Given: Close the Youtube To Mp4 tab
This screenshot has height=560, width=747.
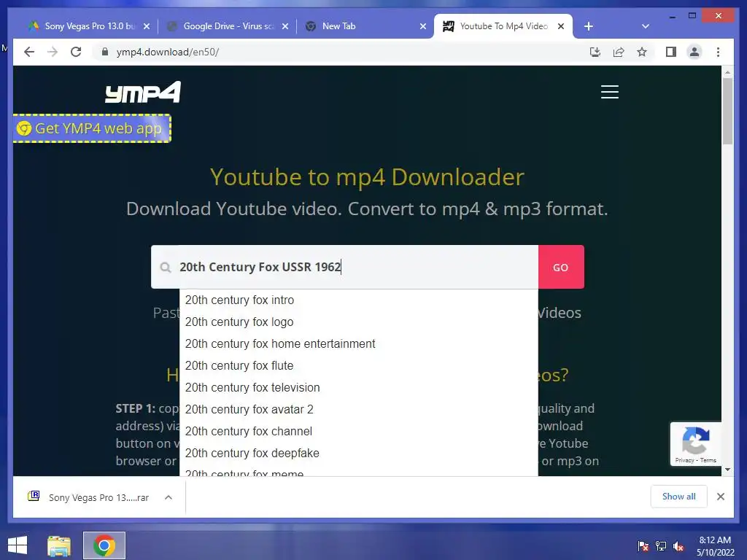Looking at the screenshot, I should pyautogui.click(x=561, y=26).
